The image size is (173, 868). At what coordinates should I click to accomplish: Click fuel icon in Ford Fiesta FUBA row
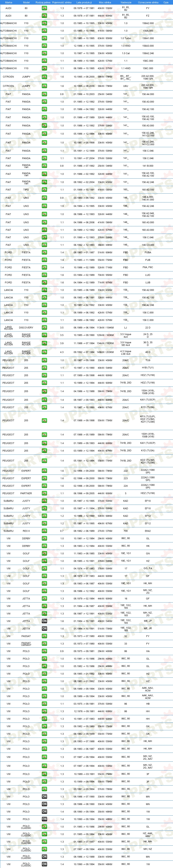pos(44,252)
